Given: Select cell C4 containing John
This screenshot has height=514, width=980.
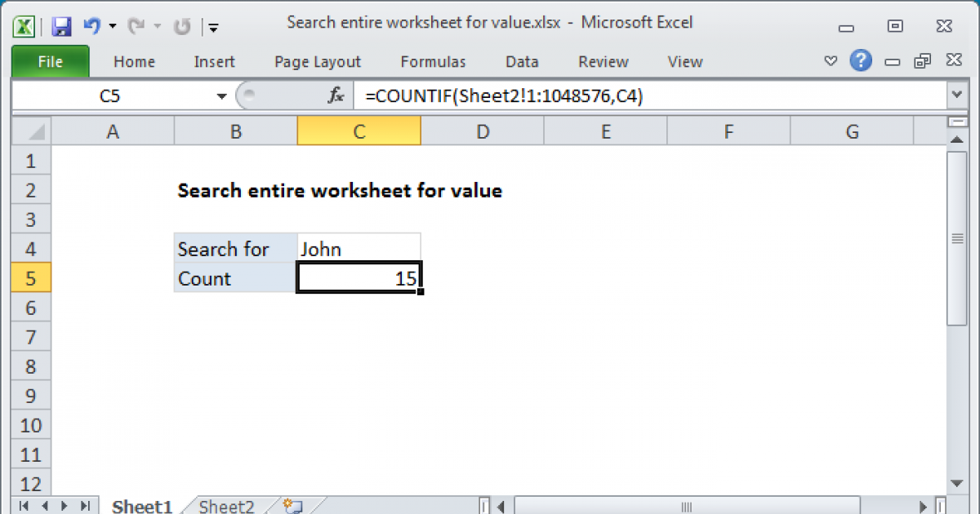Looking at the screenshot, I should coord(359,248).
